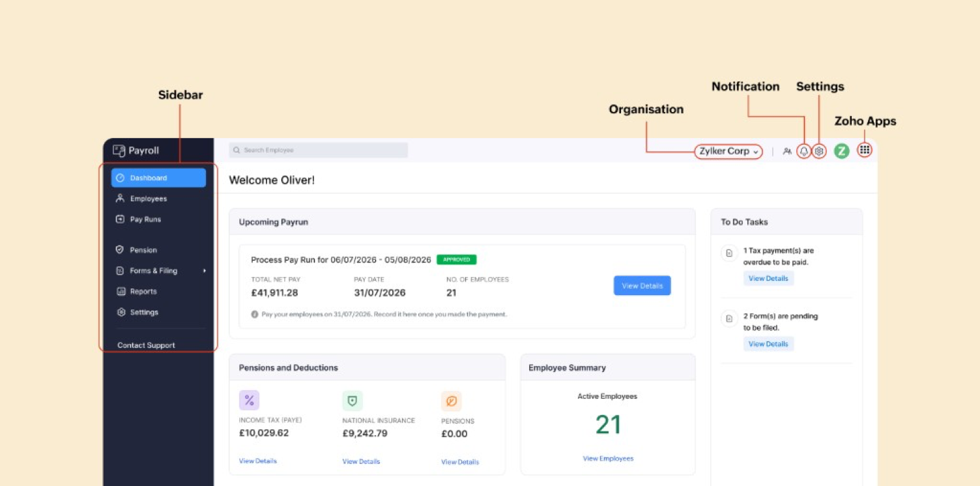Open View Details under Pensions
Screen dimensions: 980x486
click(460, 462)
